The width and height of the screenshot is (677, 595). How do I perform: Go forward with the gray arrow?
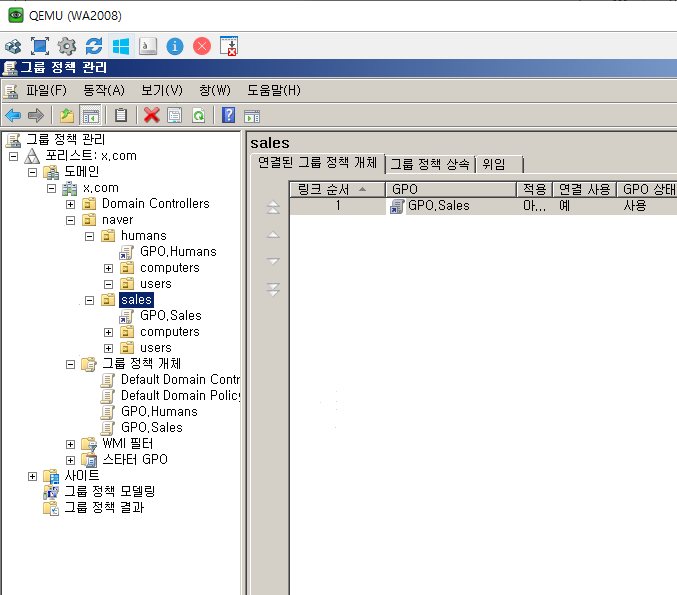click(36, 115)
